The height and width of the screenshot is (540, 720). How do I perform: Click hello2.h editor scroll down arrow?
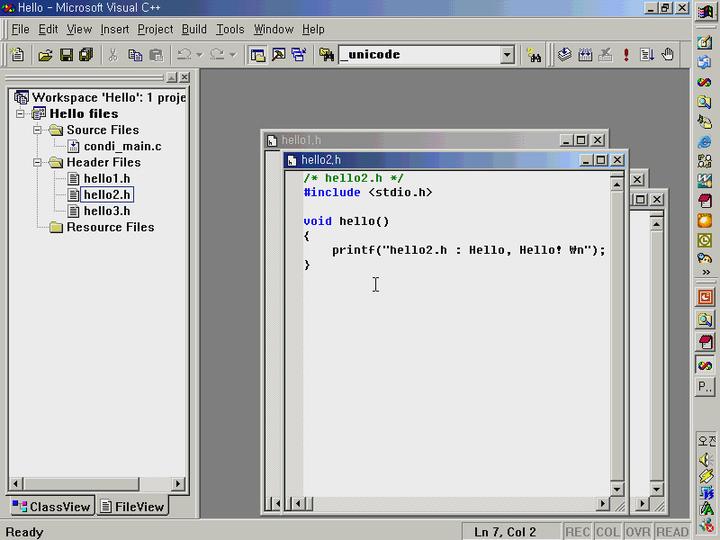(x=617, y=489)
